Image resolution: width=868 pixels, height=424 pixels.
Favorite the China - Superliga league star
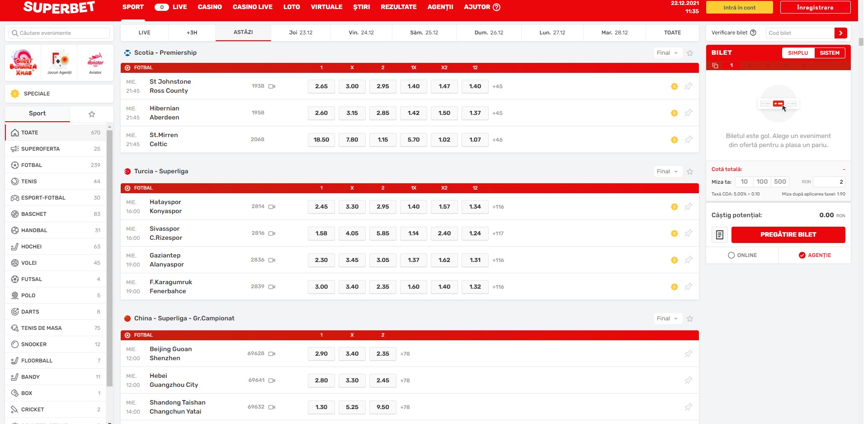pyautogui.click(x=690, y=319)
